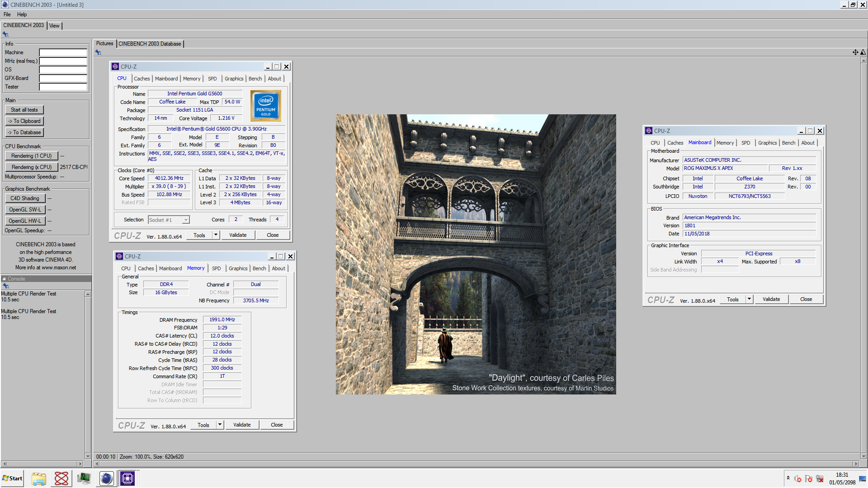The width and height of the screenshot is (868, 488).
Task: Click Validate in the Mainboard CPU-Z window
Action: click(771, 299)
